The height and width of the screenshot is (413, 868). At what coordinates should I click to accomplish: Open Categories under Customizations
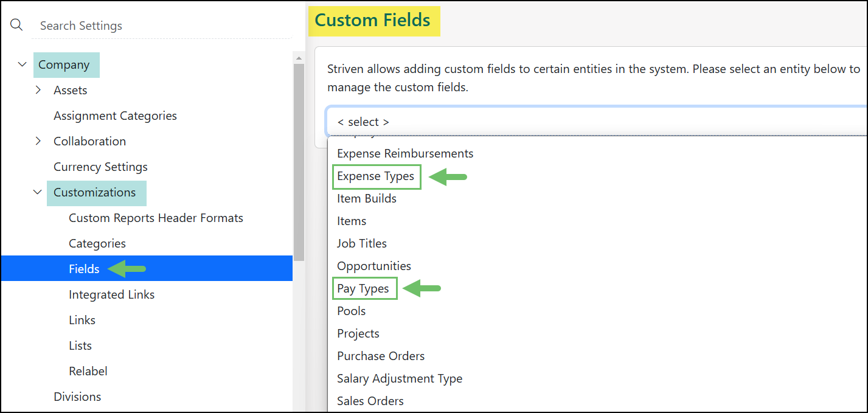pyautogui.click(x=97, y=243)
